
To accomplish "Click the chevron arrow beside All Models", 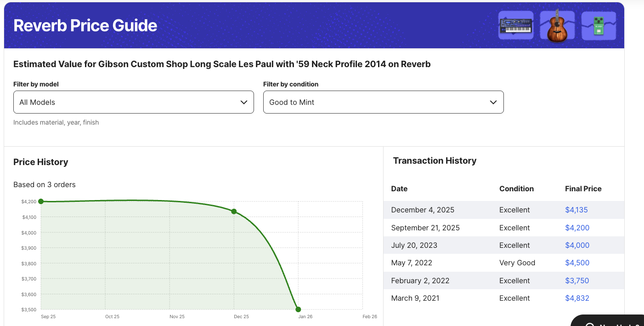I will coord(244,102).
